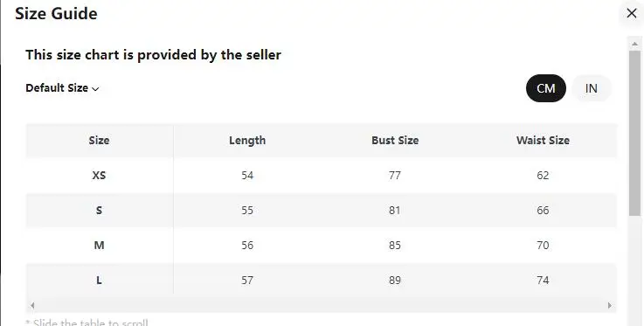The width and height of the screenshot is (644, 326).
Task: Click the vertical scrollbar thumb
Action: (x=635, y=133)
